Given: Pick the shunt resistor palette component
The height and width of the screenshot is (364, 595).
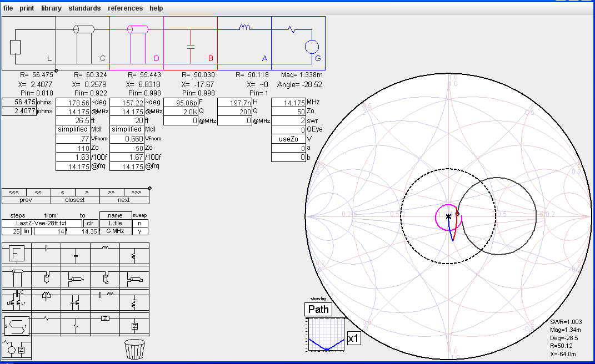Looking at the screenshot, I should coord(76,325).
